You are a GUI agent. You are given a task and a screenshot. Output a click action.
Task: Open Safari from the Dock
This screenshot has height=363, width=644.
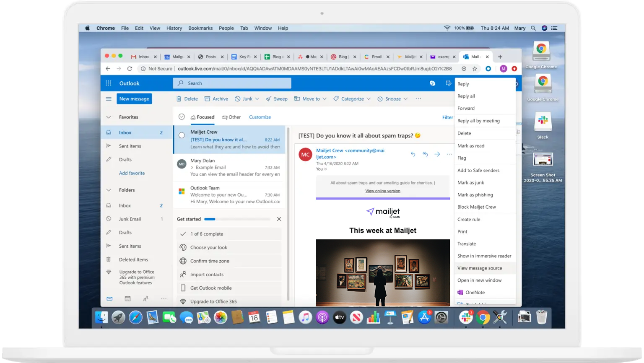(x=135, y=318)
